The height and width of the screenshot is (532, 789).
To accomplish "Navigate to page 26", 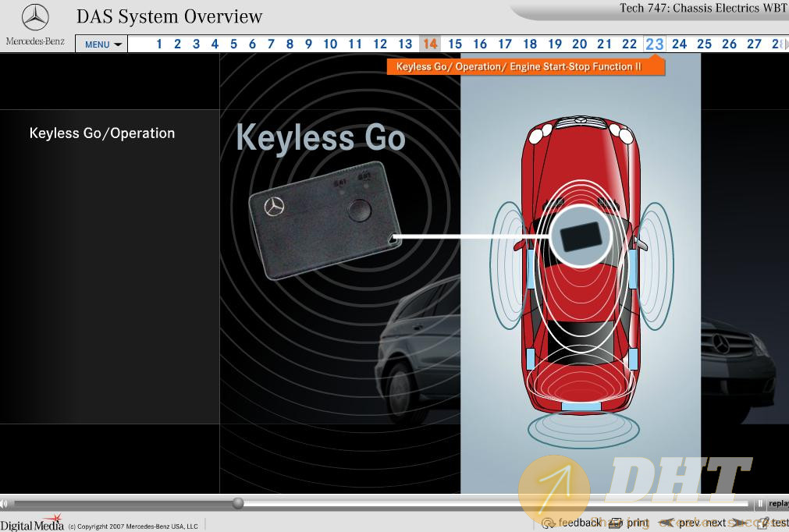I will [729, 44].
